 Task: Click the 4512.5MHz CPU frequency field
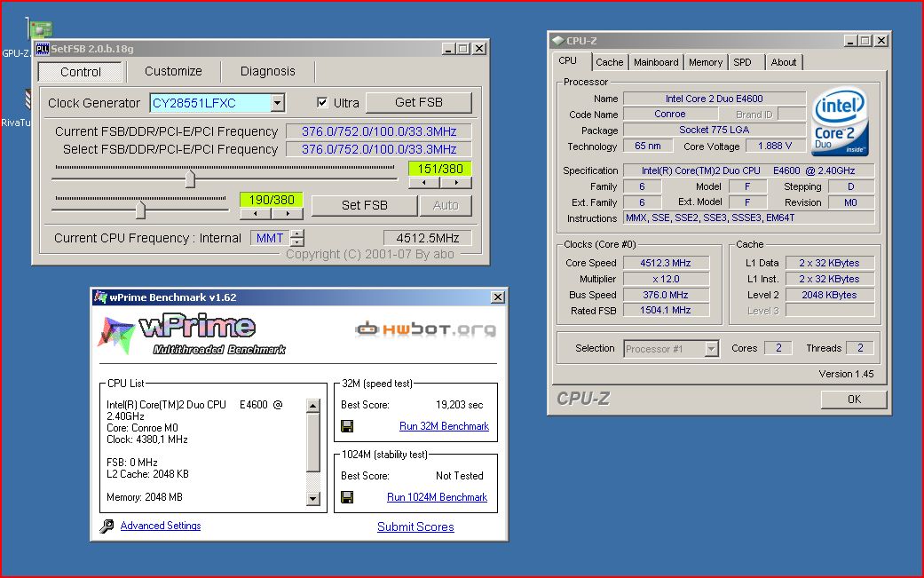[x=427, y=238]
